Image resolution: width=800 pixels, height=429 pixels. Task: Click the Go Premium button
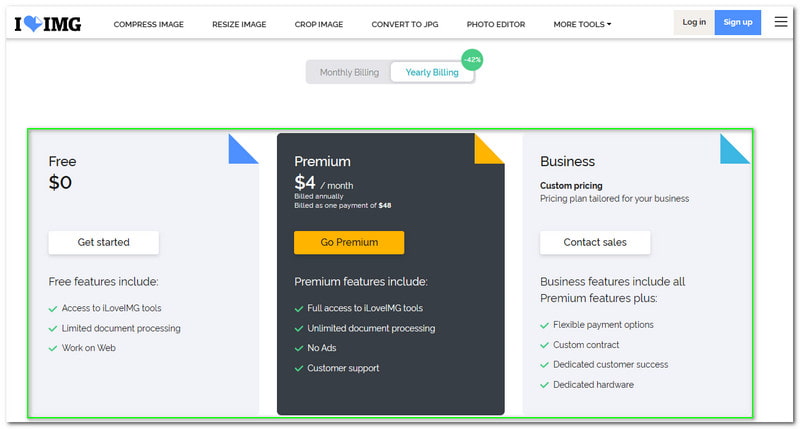click(349, 242)
